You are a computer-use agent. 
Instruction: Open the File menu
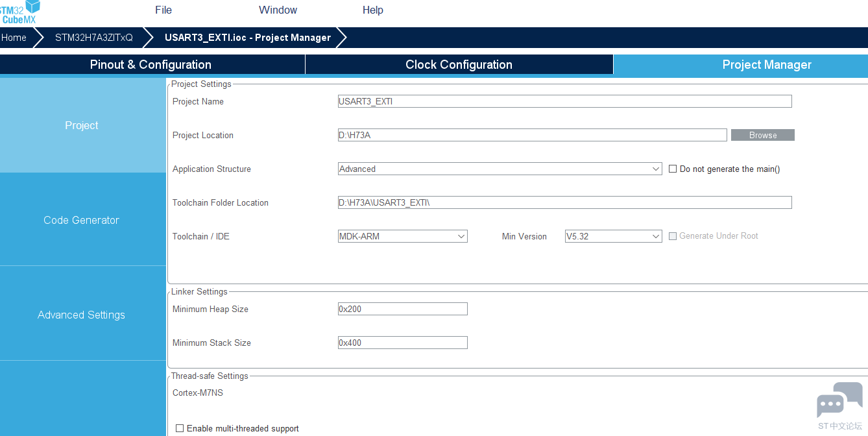tap(163, 10)
